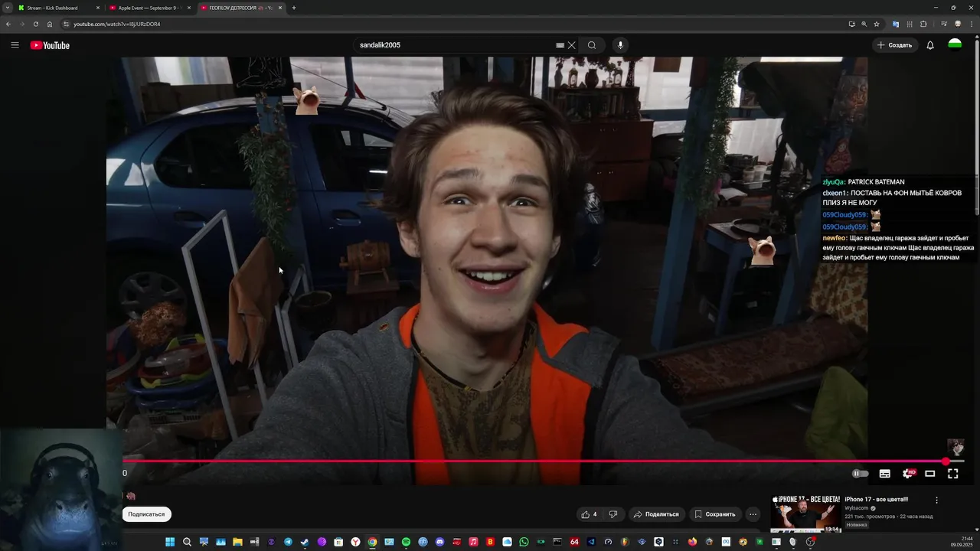Clear the search text with the X icon
Viewport: 980px width, 551px height.
[x=571, y=45]
